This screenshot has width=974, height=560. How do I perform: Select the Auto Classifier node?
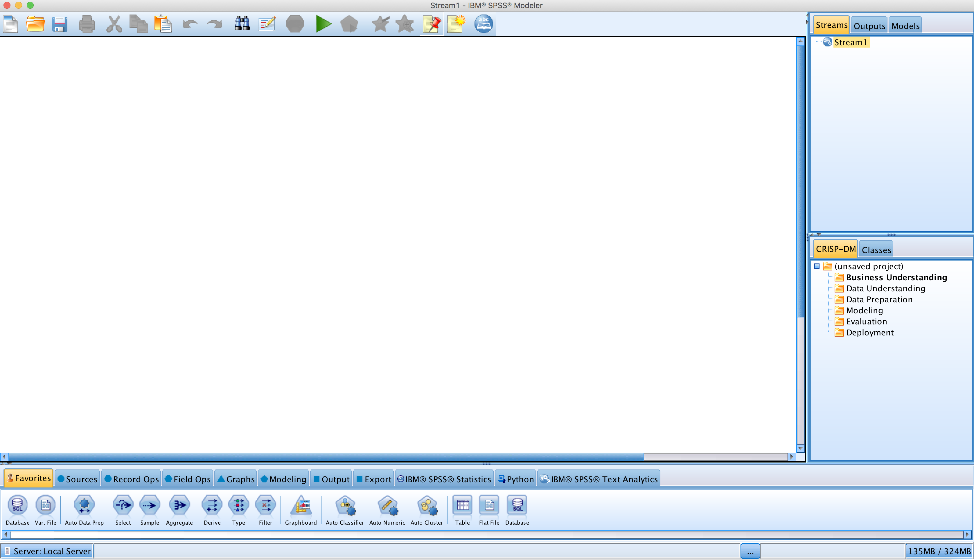coord(345,505)
